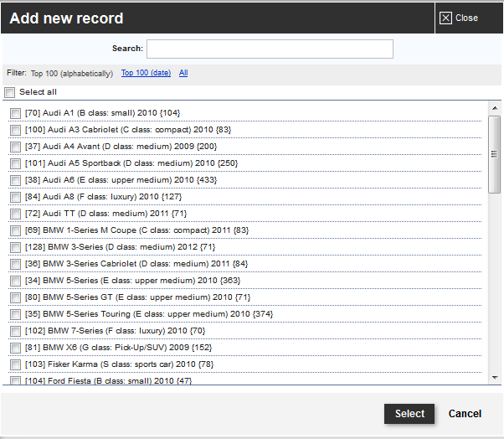The image size is (504, 439).
Task: Check the Fisker Karma checkbox
Action: [15, 364]
